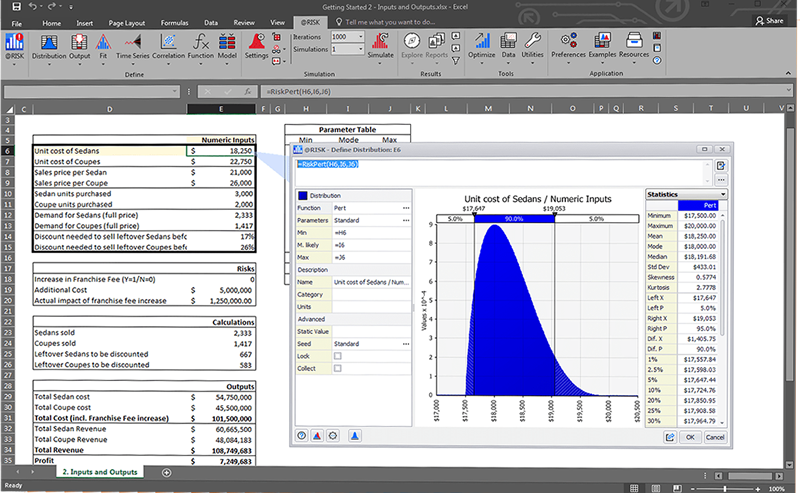This screenshot has width=800, height=493.
Task: Click the Output icon in the ribbon
Action: 80,46
